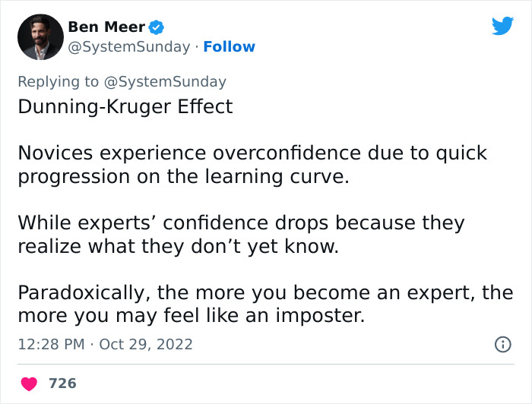Open Ben Meer's profile photo
The height and width of the screenshot is (404, 532).
coord(40,36)
